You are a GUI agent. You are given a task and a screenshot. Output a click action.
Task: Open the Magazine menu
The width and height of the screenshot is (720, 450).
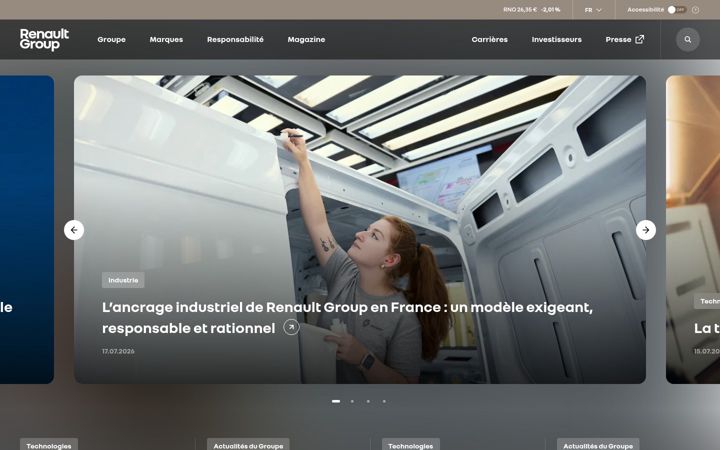[306, 39]
